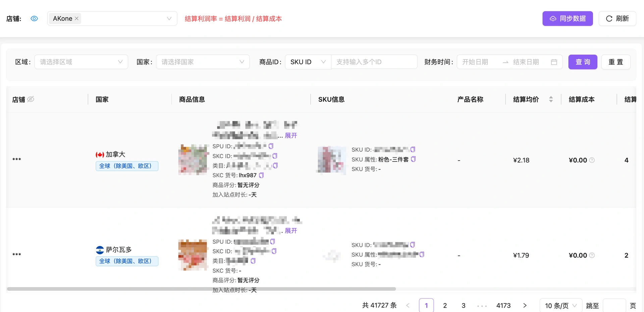The height and width of the screenshot is (312, 644).
Task: Click the ¥2.18 settlement price cell
Action: (x=521, y=160)
